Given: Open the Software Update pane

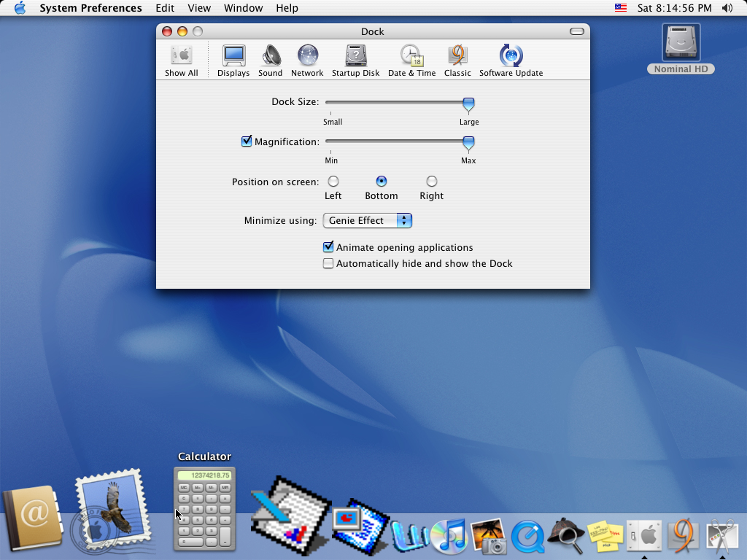Looking at the screenshot, I should [x=511, y=61].
